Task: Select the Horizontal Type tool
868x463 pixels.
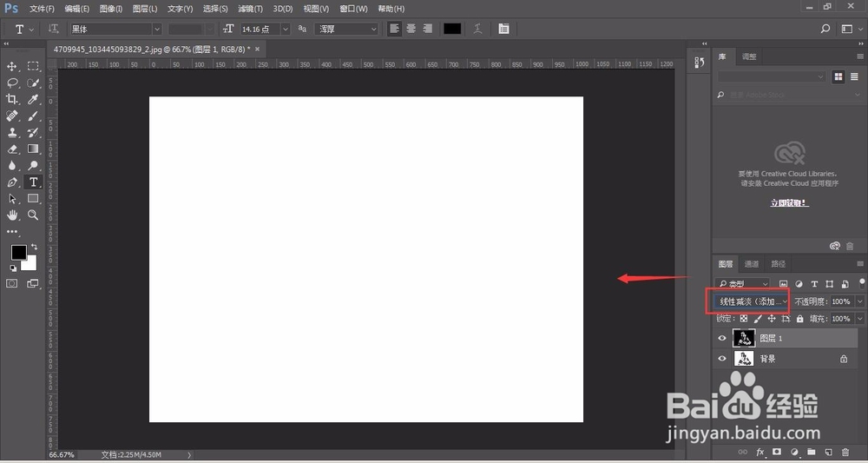Action: (33, 182)
